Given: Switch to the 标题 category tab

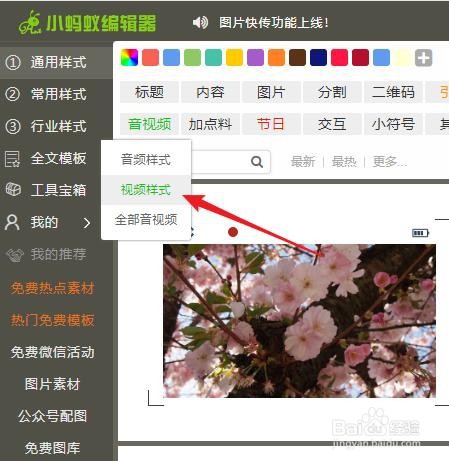Looking at the screenshot, I should coord(149,92).
